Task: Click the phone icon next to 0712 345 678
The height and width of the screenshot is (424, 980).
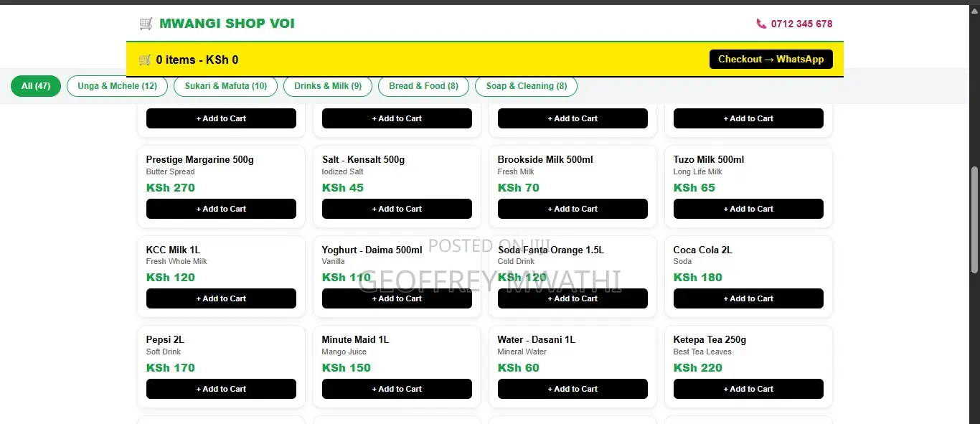Action: [761, 24]
